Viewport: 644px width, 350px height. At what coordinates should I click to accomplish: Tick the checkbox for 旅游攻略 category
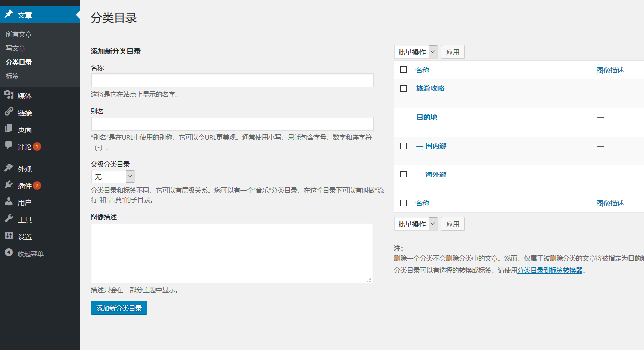(x=404, y=89)
